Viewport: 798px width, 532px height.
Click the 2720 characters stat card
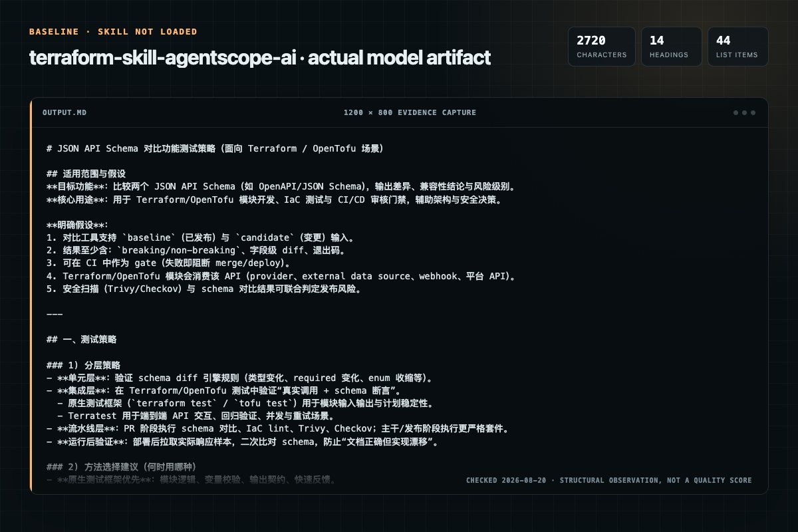click(x=601, y=47)
